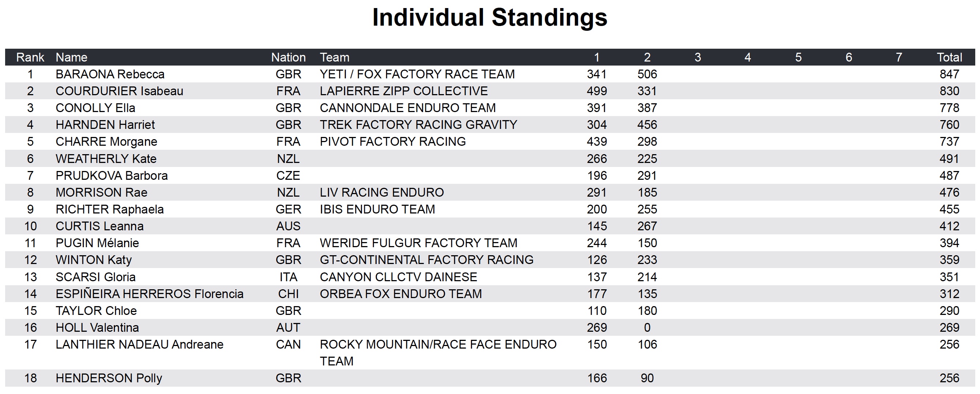The image size is (980, 394).
Task: Select rider COURDURIER Isabeau
Action: pyautogui.click(x=119, y=91)
